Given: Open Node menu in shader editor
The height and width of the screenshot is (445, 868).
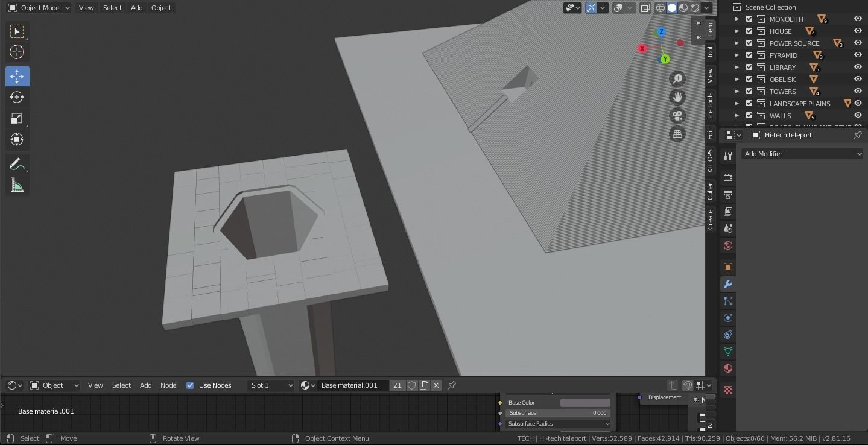Looking at the screenshot, I should point(168,385).
